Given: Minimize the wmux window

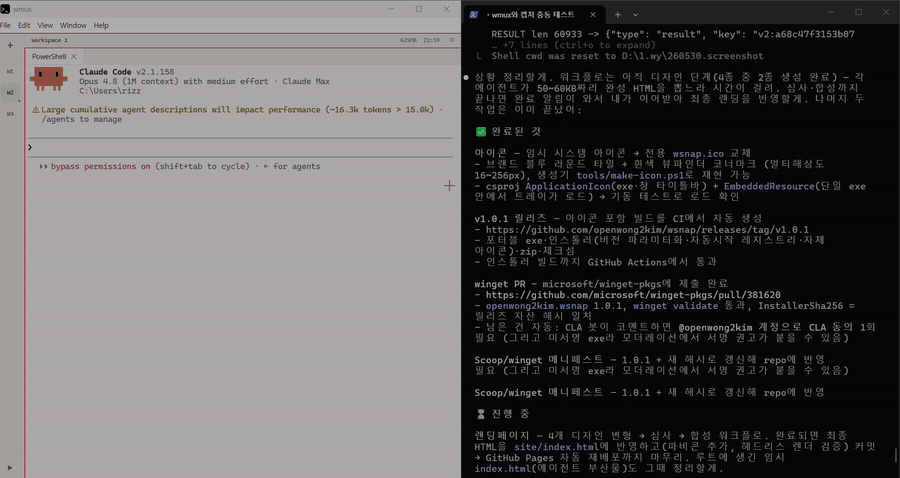Looking at the screenshot, I should click(x=391, y=9).
